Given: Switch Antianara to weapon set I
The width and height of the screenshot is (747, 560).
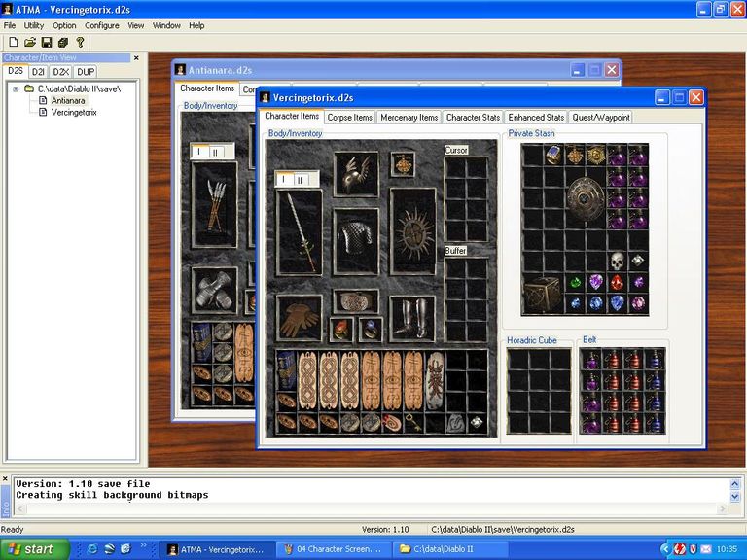Looking at the screenshot, I should [198, 152].
